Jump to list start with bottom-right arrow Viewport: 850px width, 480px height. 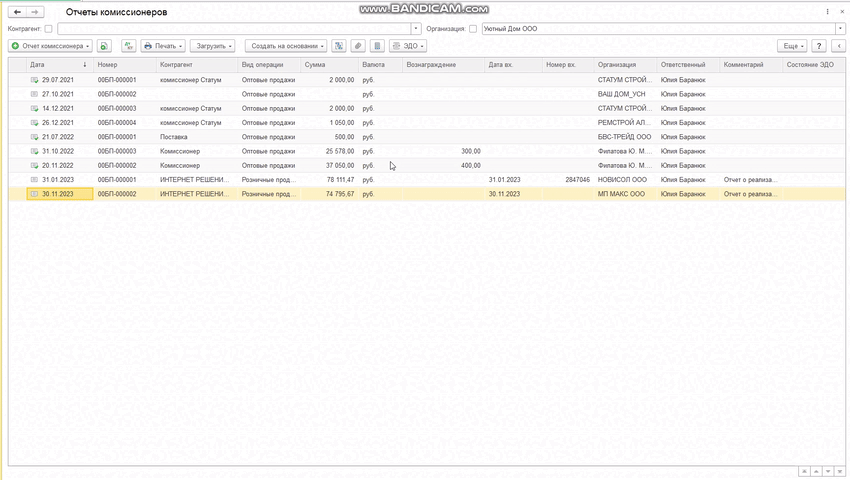(x=804, y=471)
